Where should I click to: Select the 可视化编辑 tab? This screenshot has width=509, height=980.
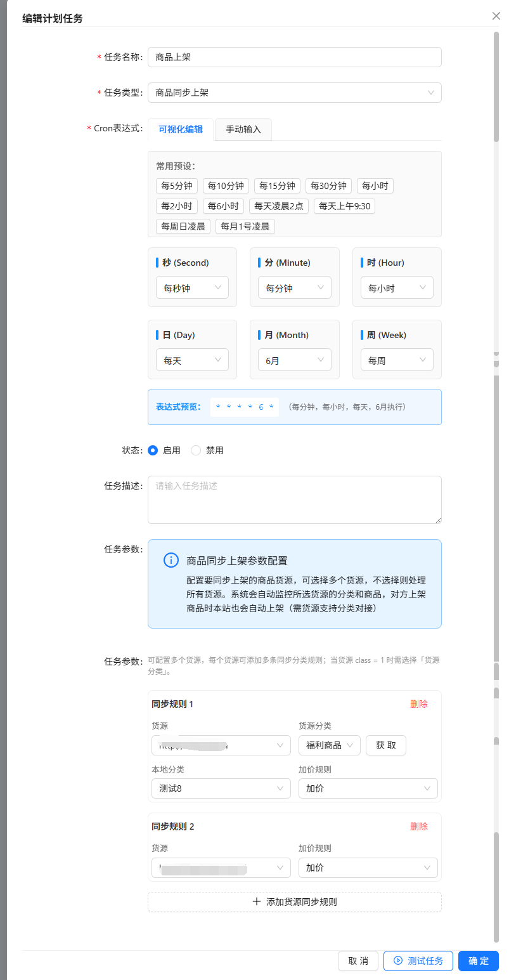click(x=181, y=129)
